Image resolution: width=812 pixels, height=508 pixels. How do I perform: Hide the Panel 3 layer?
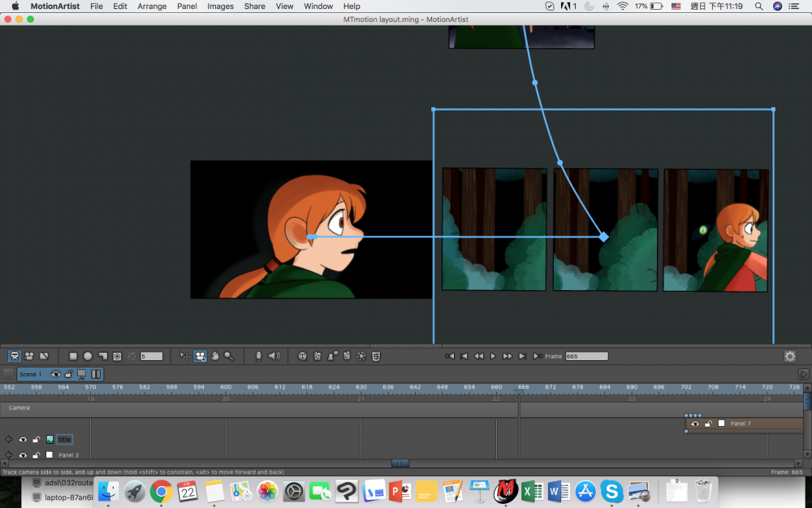pos(23,455)
